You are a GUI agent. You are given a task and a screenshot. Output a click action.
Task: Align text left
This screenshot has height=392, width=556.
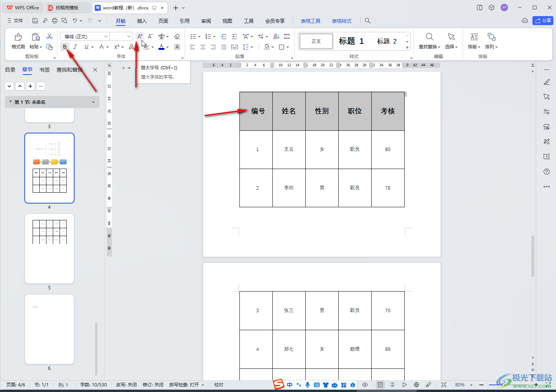point(192,47)
